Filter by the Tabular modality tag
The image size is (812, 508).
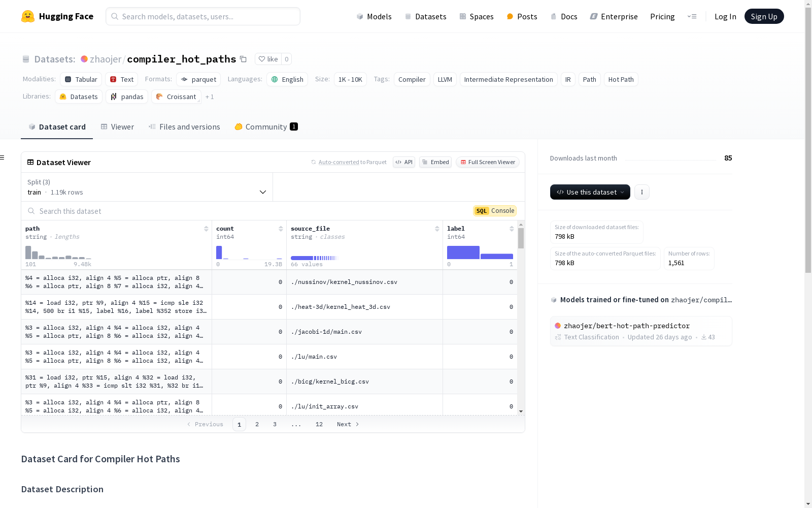(81, 79)
